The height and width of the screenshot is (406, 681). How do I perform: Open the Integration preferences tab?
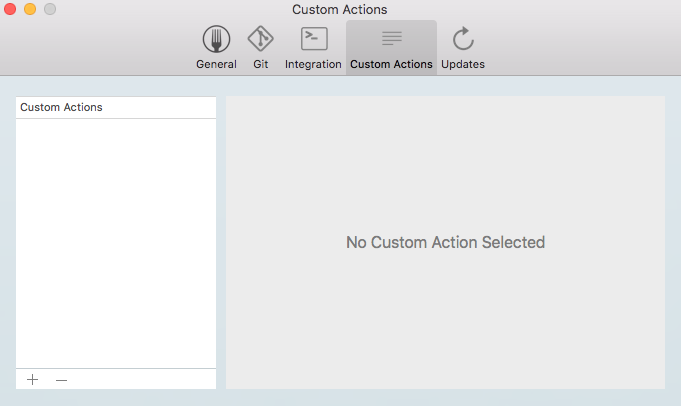(x=313, y=47)
